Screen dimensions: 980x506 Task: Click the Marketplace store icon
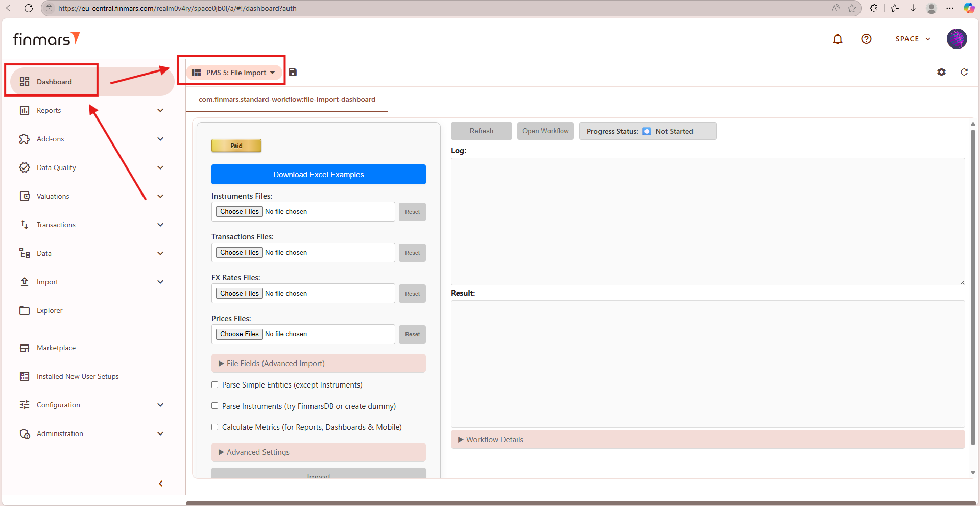point(25,348)
